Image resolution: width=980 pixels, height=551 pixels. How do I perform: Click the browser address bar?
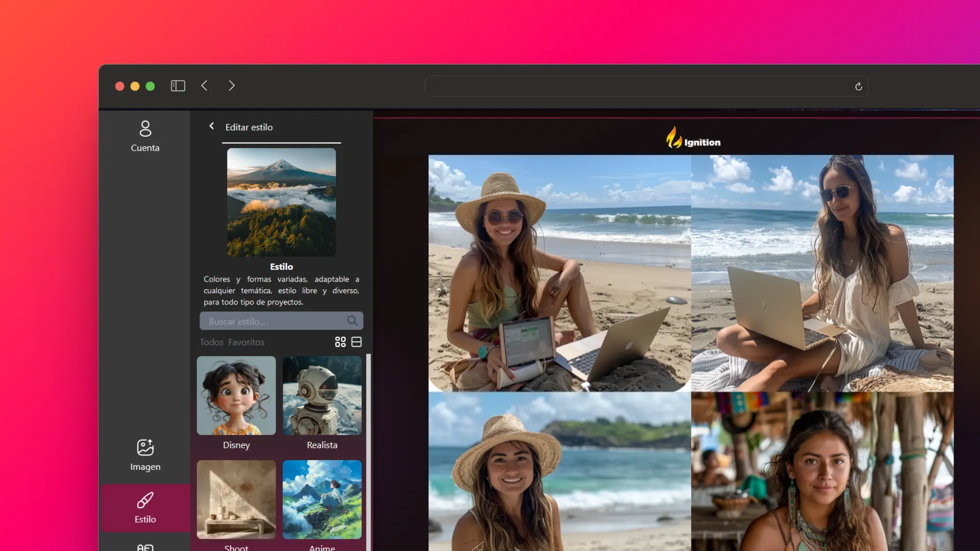(647, 86)
